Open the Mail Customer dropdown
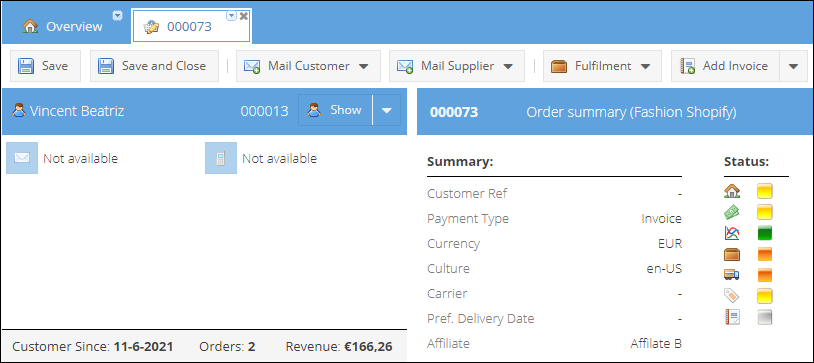Screen dimensions: 814x363 coord(308,66)
